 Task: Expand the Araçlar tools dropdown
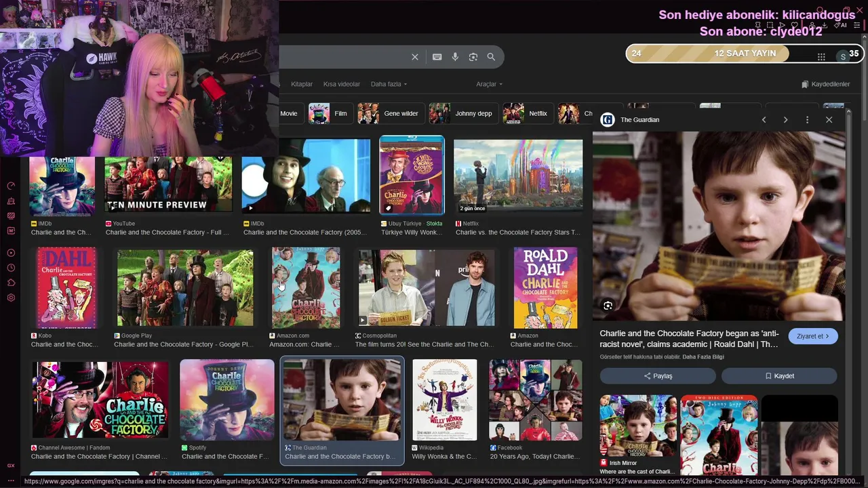[x=489, y=84]
